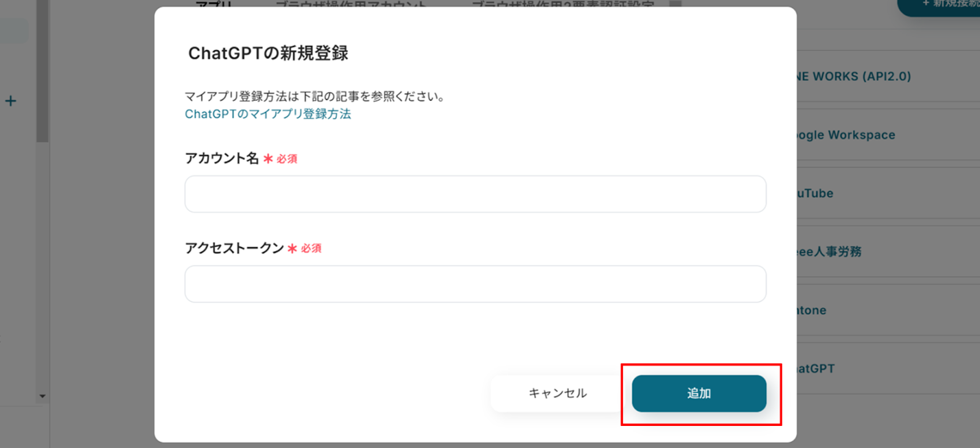The height and width of the screenshot is (448, 980).
Task: Click the sidebar scrollbar down arrow
Action: 42,397
